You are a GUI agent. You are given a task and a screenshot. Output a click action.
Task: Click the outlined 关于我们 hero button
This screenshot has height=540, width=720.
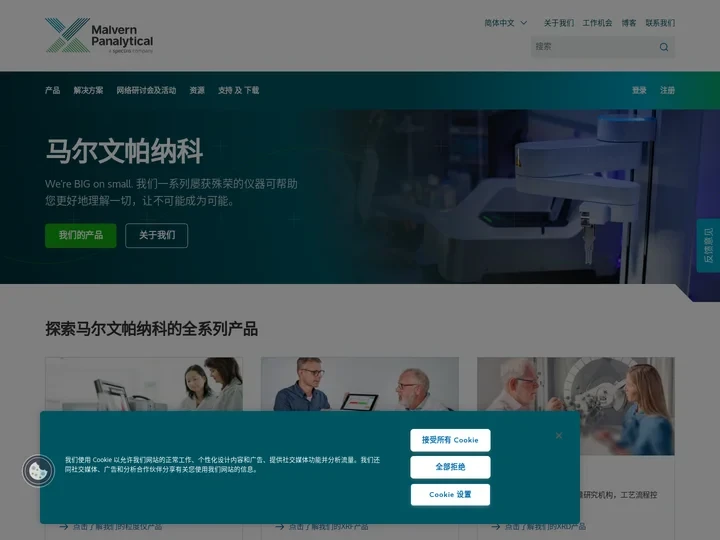(157, 235)
